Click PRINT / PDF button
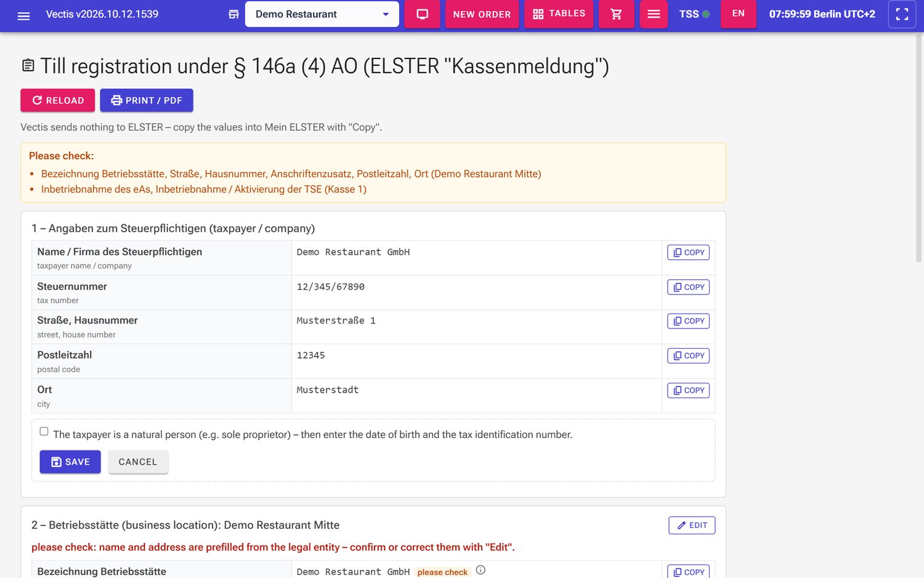This screenshot has height=578, width=924. [147, 100]
